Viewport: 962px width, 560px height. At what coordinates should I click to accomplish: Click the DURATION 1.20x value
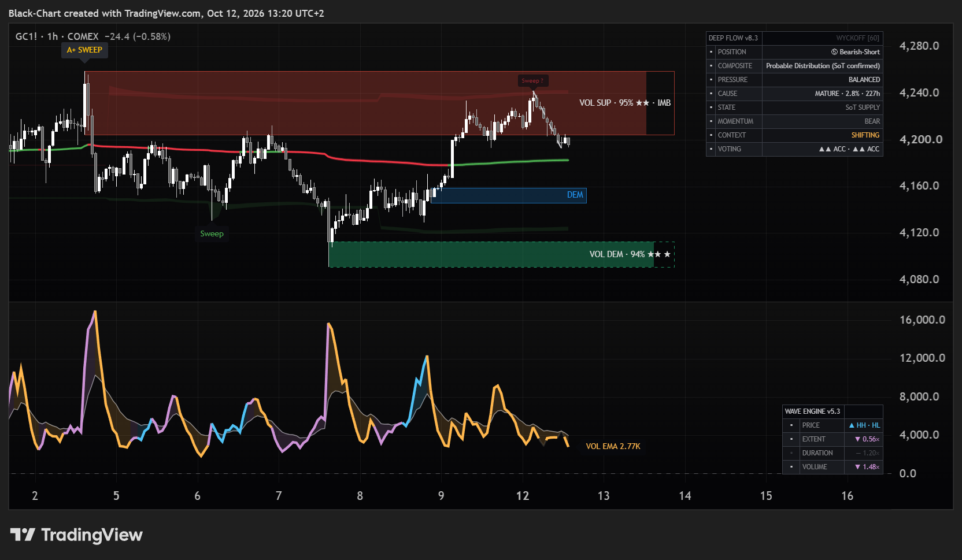[x=867, y=453]
